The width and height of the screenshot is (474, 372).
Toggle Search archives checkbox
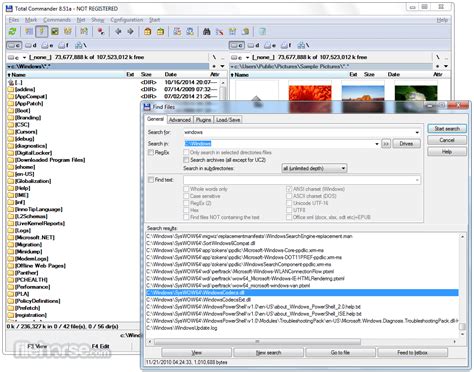coord(186,160)
